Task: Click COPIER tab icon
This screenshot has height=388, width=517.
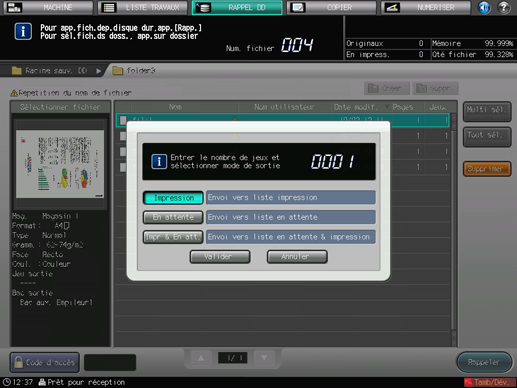Action: click(x=298, y=7)
